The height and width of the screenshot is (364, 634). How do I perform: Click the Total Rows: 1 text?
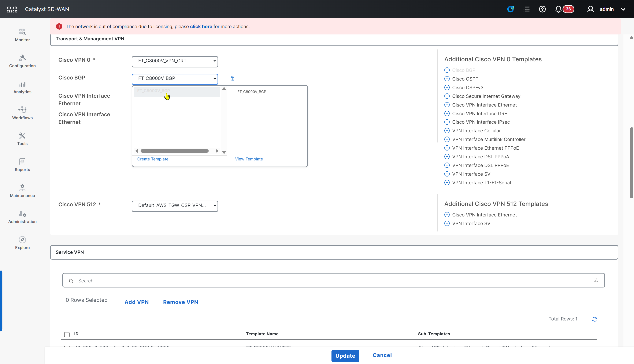(x=563, y=319)
